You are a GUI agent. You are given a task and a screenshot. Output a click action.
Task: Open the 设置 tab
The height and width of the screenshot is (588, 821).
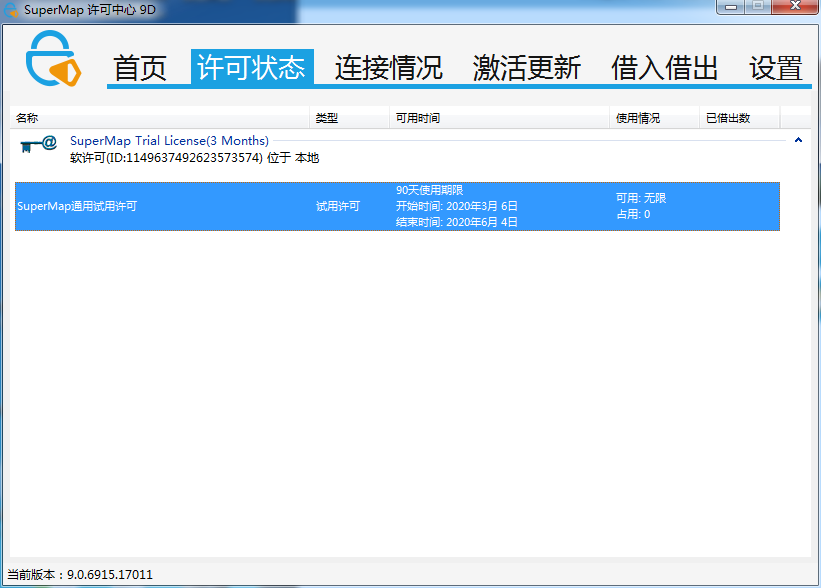(776, 68)
